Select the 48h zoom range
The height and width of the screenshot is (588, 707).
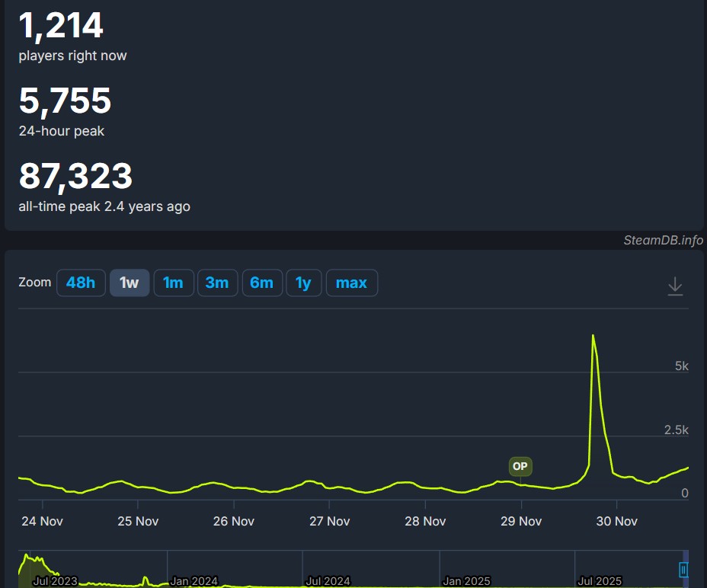tap(81, 283)
